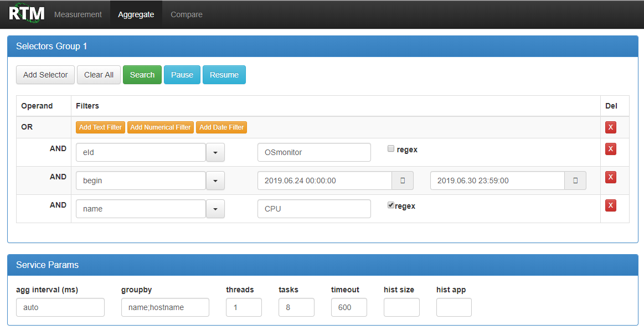Add a numerical filter

tap(160, 127)
